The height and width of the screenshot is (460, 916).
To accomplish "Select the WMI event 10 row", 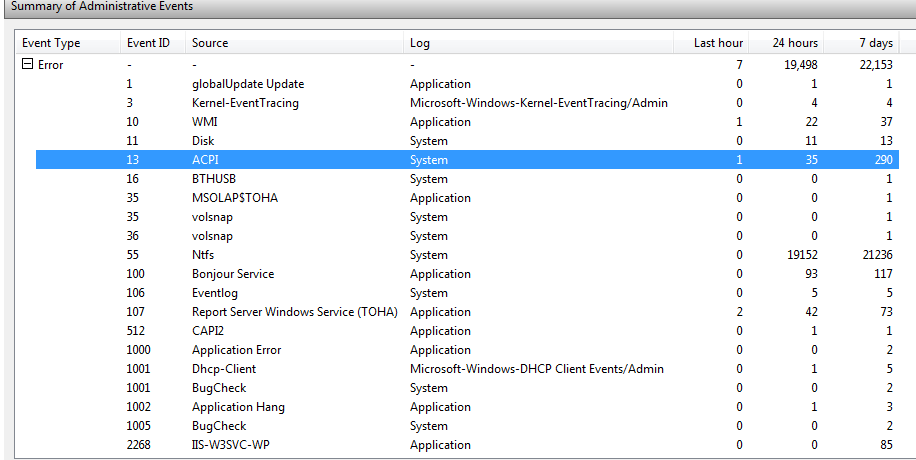I will pyautogui.click(x=204, y=122).
